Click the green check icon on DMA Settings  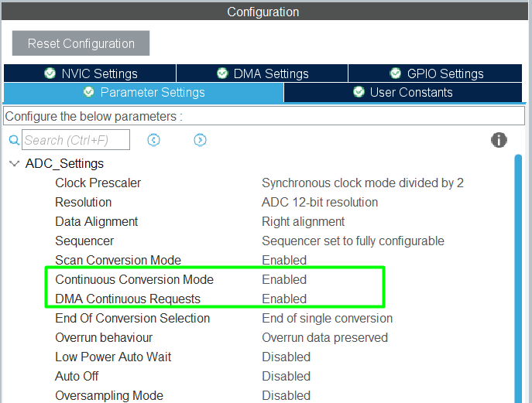click(x=222, y=73)
